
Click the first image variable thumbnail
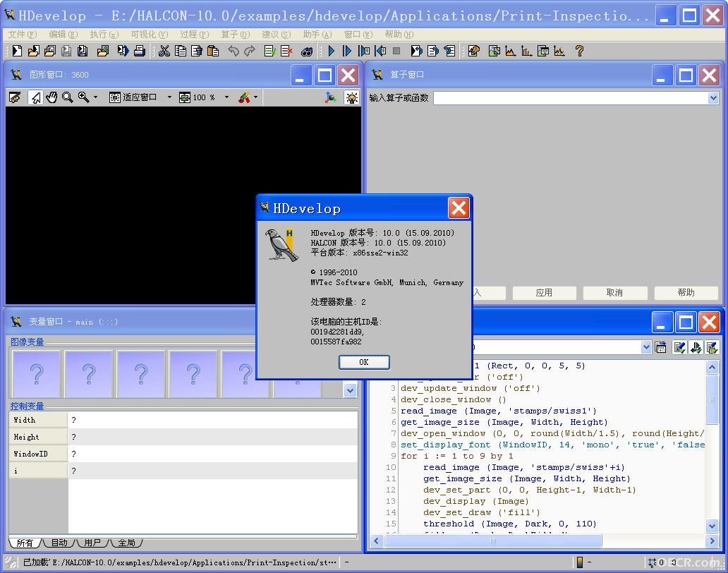(36, 374)
